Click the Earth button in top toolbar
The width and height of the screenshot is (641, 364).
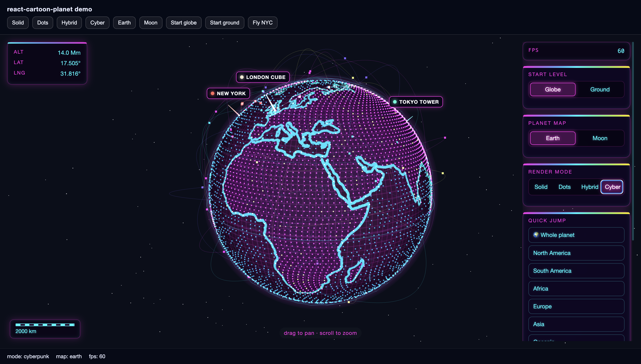pos(124,23)
